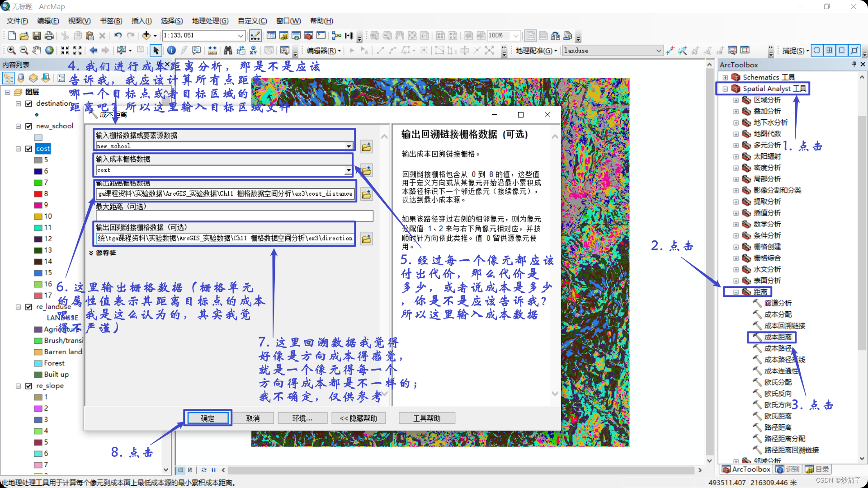The image size is (868, 488).
Task: Click the Full Extent globe icon
Action: click(x=49, y=50)
